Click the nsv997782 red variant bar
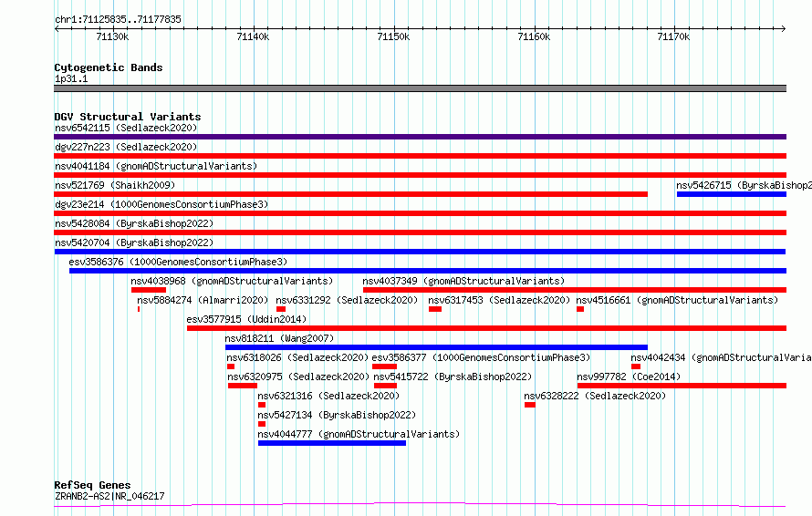The width and height of the screenshot is (812, 516). click(682, 386)
